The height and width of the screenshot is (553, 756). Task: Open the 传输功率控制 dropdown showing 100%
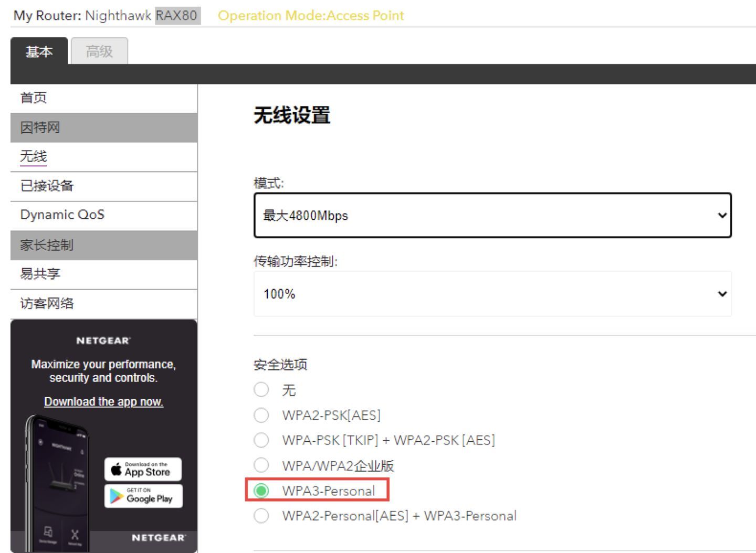click(x=492, y=294)
